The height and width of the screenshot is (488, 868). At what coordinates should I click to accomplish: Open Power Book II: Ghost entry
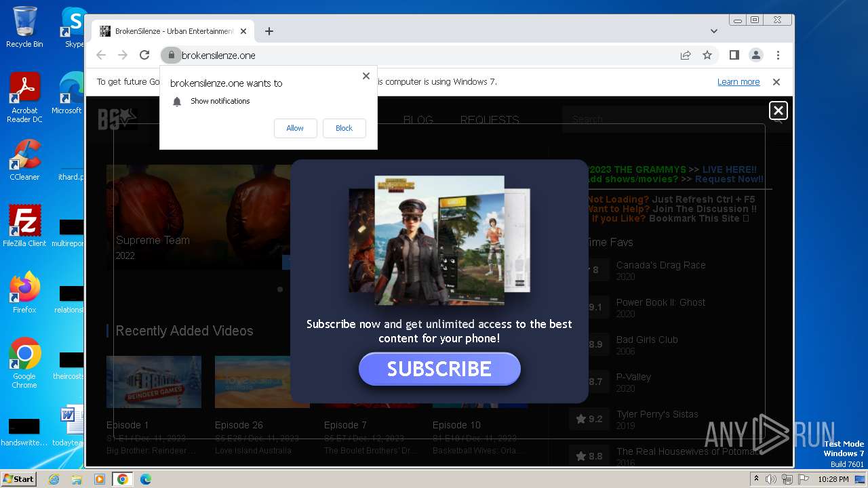661,302
